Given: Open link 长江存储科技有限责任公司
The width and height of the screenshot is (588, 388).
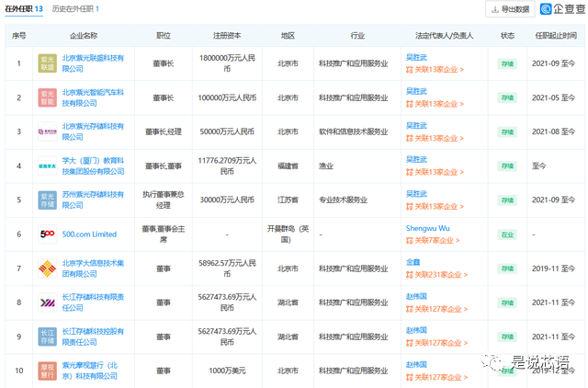Looking at the screenshot, I should 93,302.
